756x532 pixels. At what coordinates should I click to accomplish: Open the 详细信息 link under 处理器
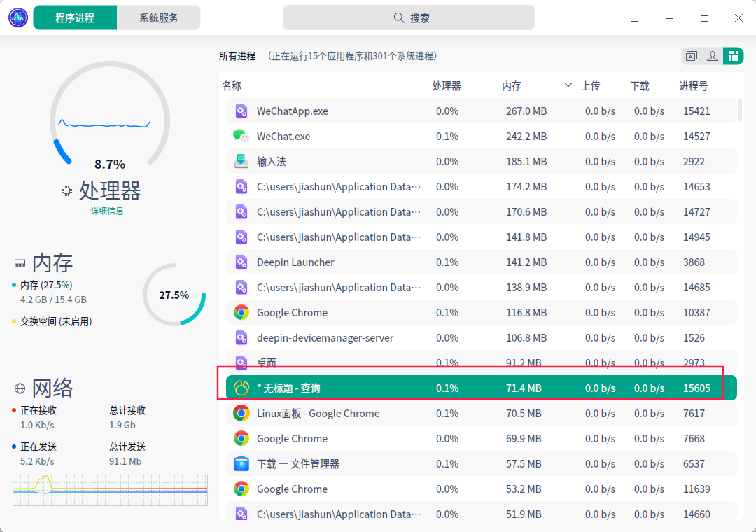(x=107, y=211)
